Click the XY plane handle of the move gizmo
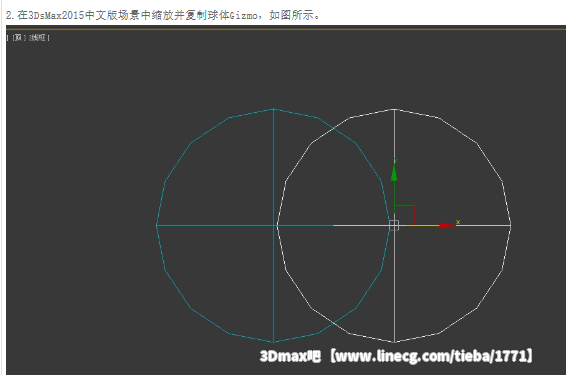This screenshot has height=375, width=572. pyautogui.click(x=405, y=215)
